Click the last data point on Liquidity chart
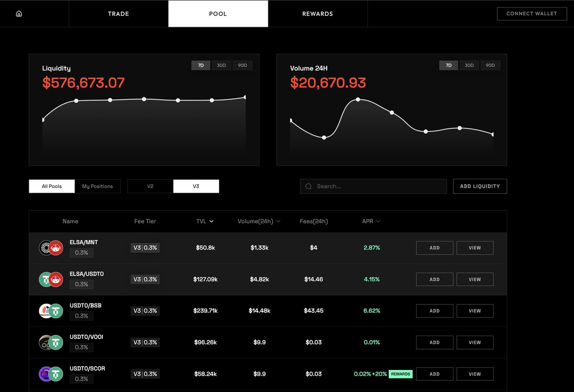The image size is (574, 392). point(245,97)
